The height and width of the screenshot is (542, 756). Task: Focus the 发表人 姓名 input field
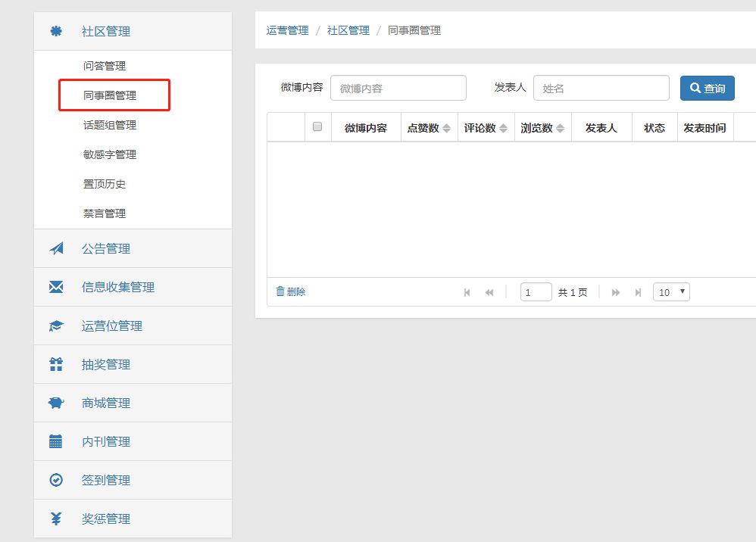[601, 88]
